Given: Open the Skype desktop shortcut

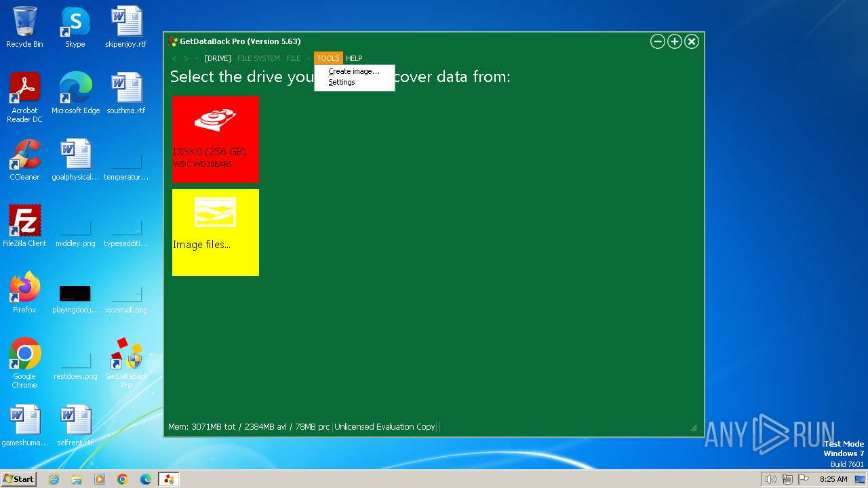Looking at the screenshot, I should 75,27.
